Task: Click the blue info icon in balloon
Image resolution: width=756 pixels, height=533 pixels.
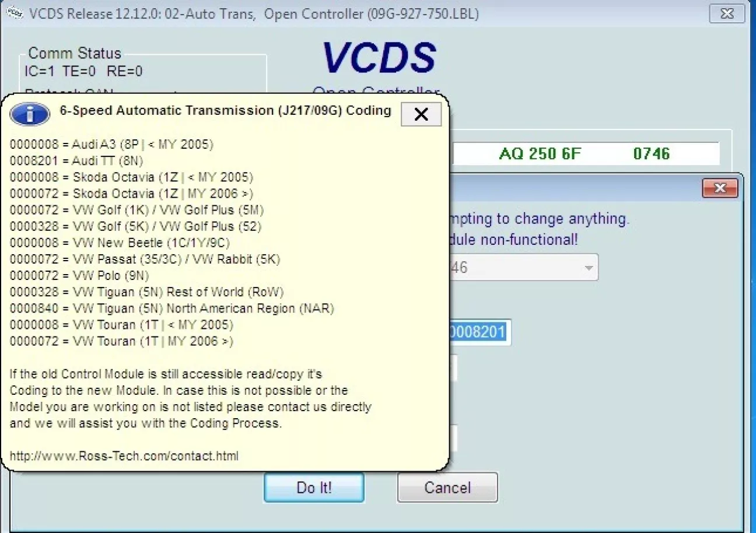Action: coord(30,114)
